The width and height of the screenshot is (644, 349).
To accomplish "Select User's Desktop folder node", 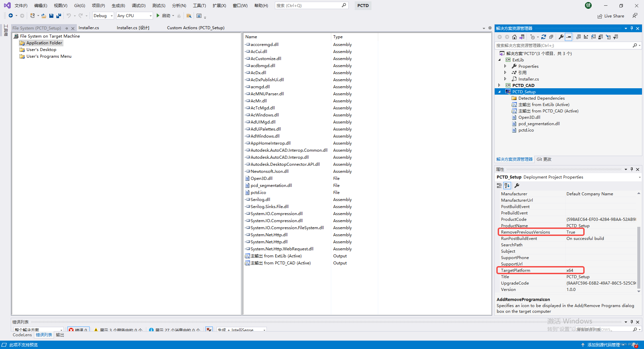I will click(41, 50).
